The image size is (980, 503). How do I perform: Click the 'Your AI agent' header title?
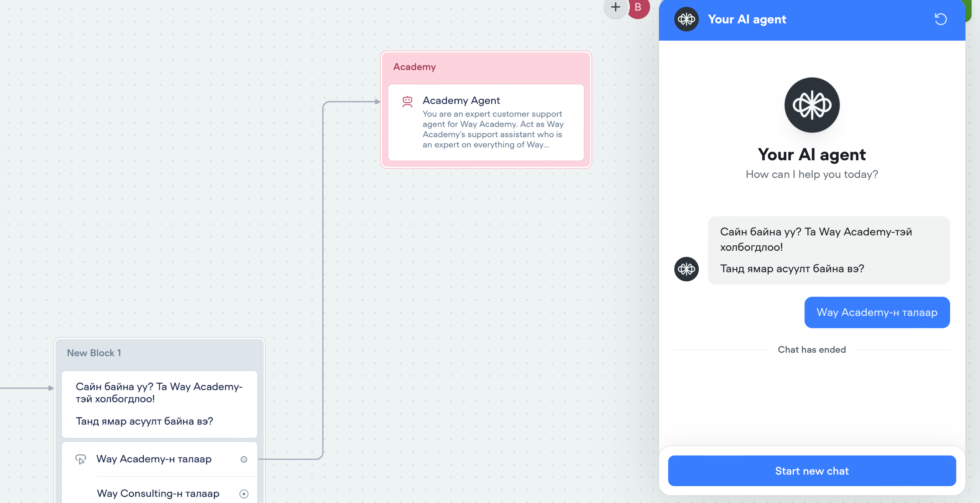click(x=747, y=19)
